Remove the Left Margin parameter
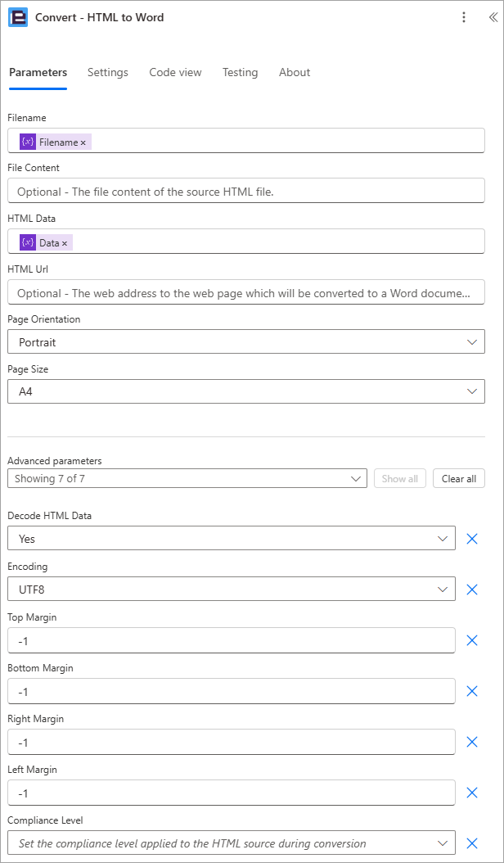This screenshot has width=504, height=863. [x=471, y=793]
